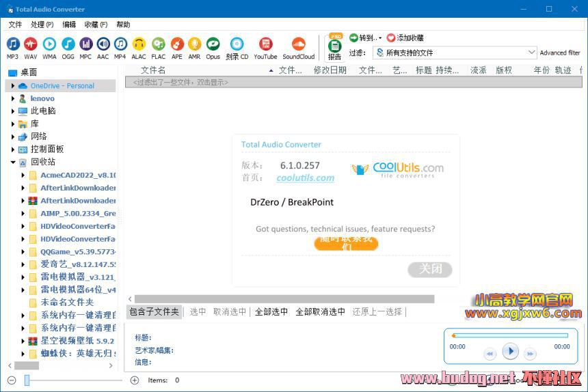Expand the AcmeCAD2022_v8.10 folder
Image resolution: width=588 pixels, height=392 pixels.
(23, 176)
